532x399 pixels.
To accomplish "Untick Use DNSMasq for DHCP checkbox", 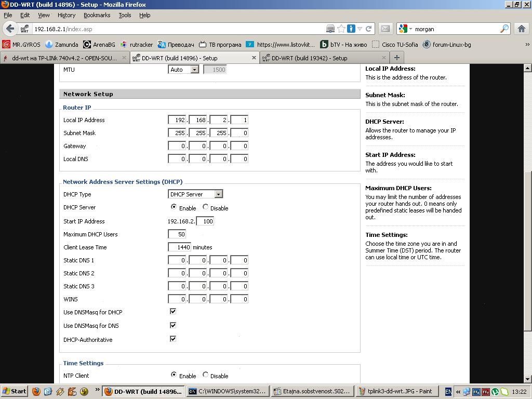I will tap(173, 311).
